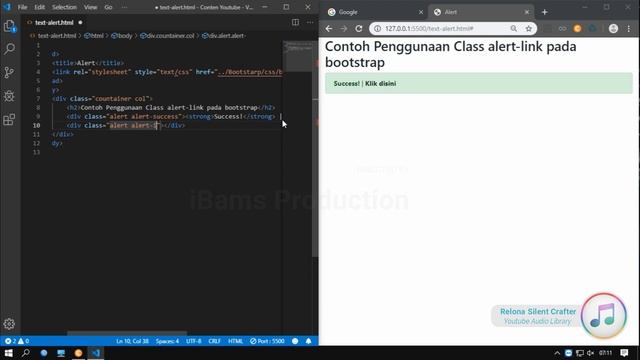Open the Selection menu
The height and width of the screenshot is (360, 640).
point(64,7)
